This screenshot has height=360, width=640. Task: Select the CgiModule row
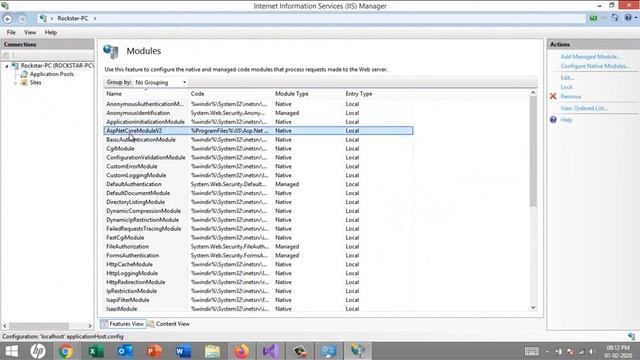pos(258,149)
